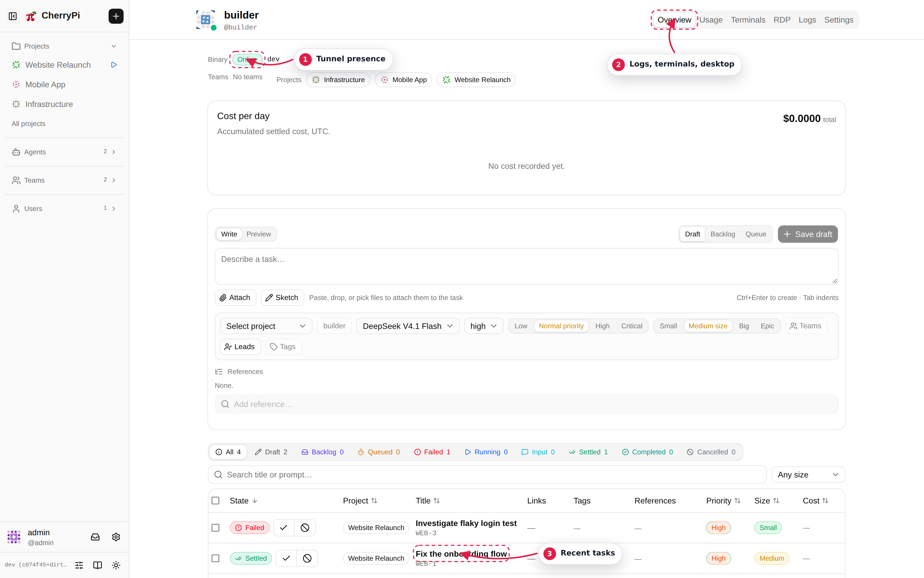Collapse the sidebar panel icon

point(13,16)
